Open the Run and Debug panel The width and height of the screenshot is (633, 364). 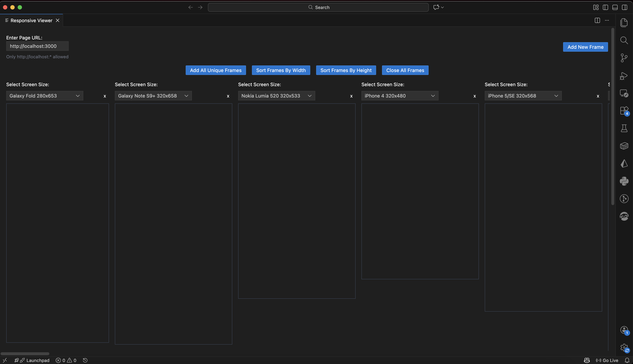(624, 76)
